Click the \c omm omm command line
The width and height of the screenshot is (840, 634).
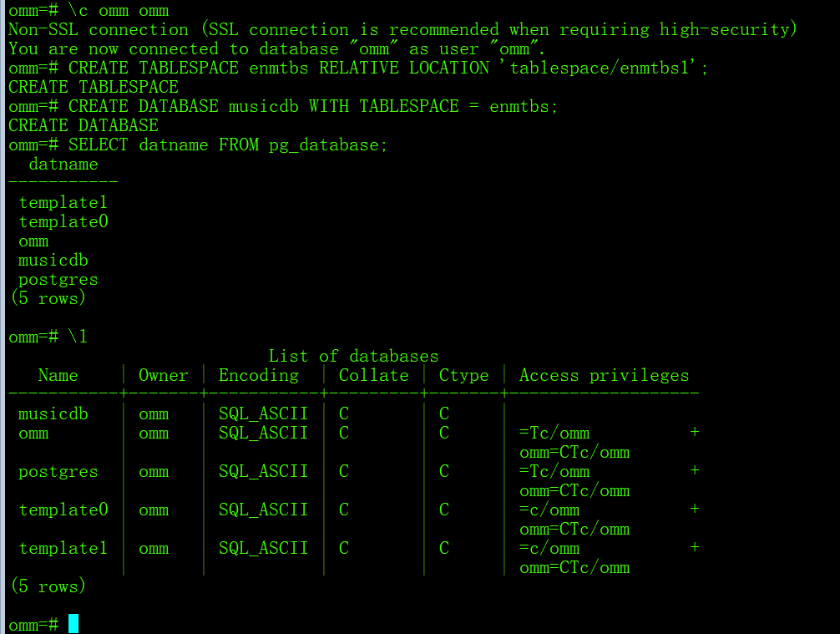(x=118, y=11)
